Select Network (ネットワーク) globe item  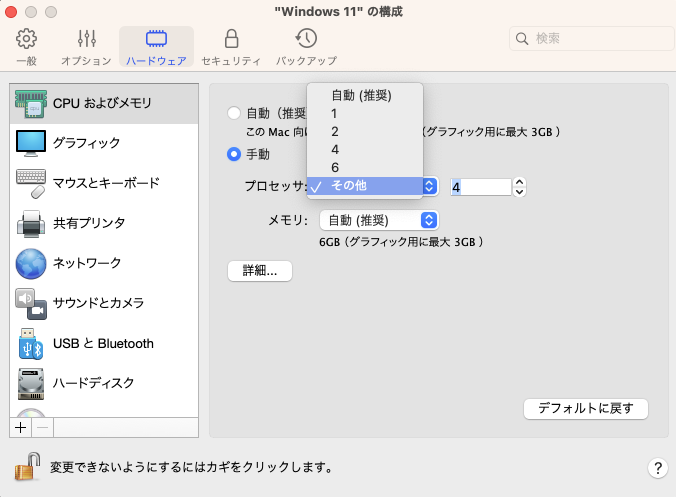tap(85, 263)
